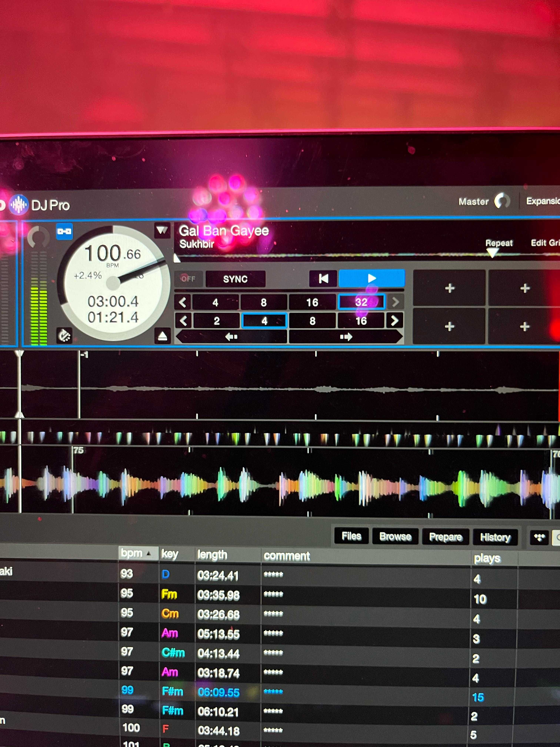Click the blue play button
560x747 pixels.
(372, 278)
